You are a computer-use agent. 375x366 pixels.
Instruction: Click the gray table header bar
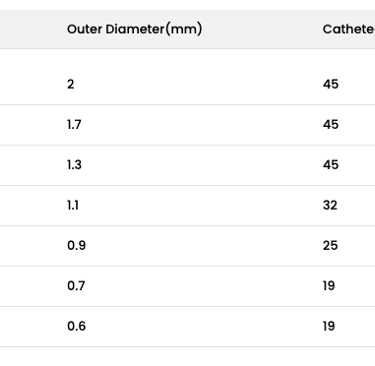click(x=187, y=29)
